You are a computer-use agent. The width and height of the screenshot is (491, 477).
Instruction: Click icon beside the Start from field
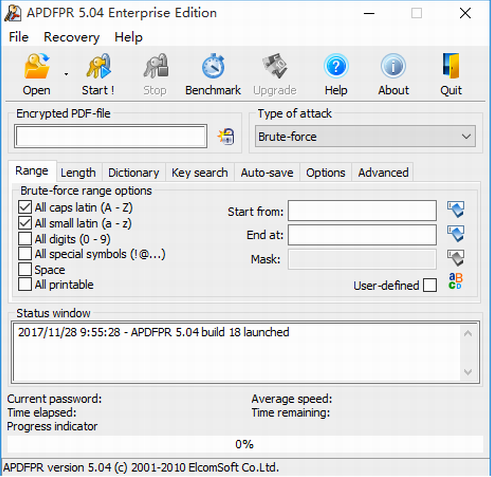pos(456,210)
